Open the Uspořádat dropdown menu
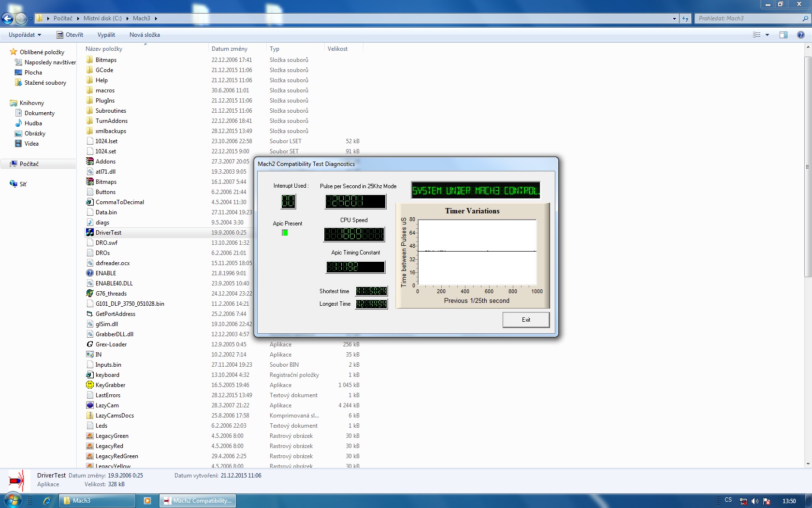The width and height of the screenshot is (812, 508). click(25, 35)
